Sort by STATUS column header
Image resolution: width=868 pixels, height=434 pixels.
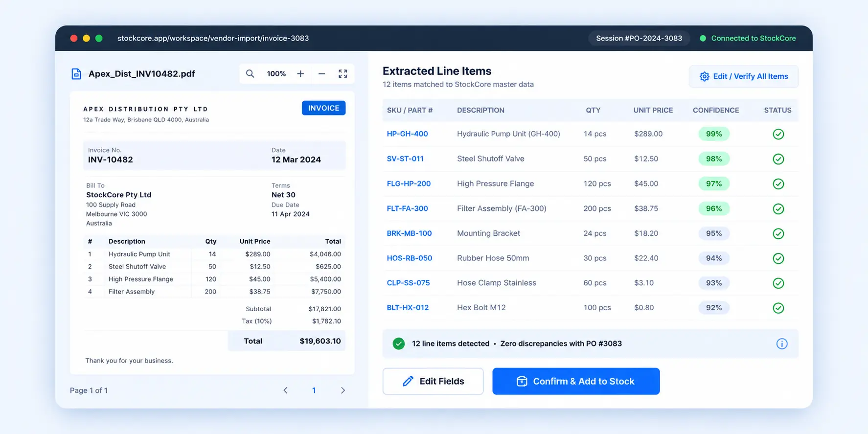pos(777,111)
